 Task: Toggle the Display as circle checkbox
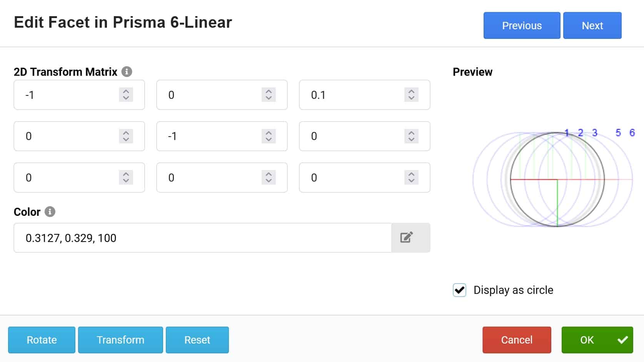459,290
